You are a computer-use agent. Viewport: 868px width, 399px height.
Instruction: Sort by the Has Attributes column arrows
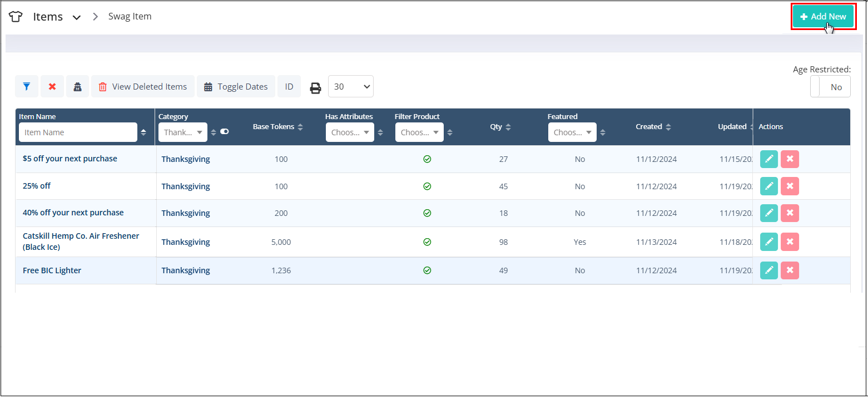[x=380, y=132]
